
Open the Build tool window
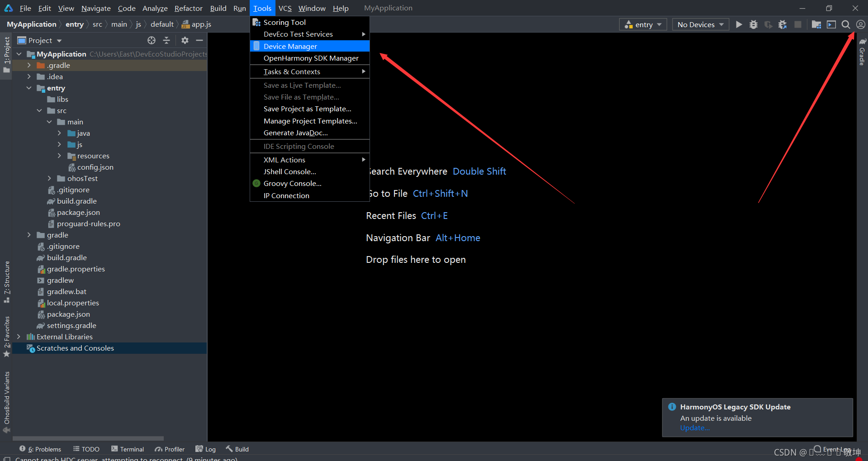click(237, 449)
